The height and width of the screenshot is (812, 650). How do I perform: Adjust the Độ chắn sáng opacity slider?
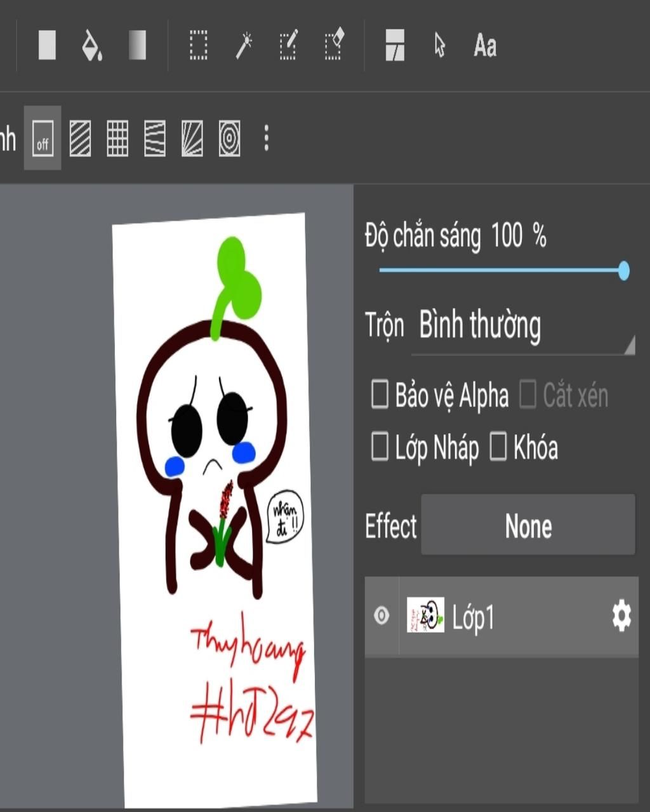coord(505,270)
